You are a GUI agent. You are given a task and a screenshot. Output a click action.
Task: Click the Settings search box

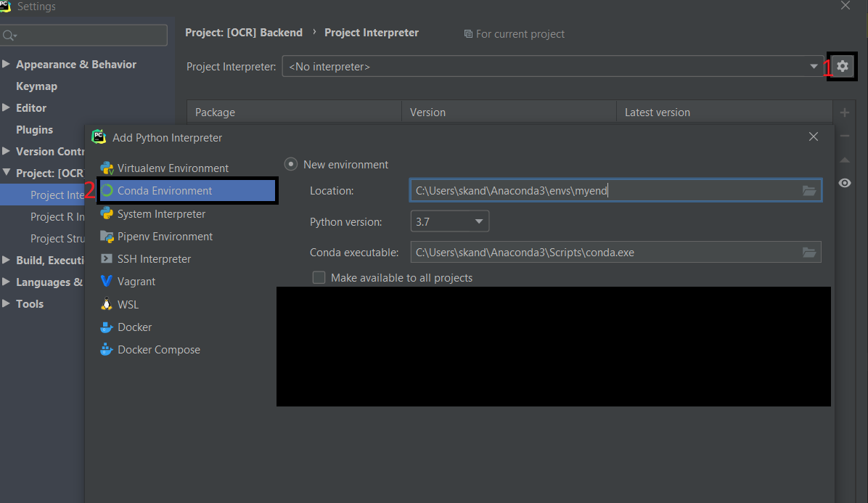pyautogui.click(x=84, y=36)
